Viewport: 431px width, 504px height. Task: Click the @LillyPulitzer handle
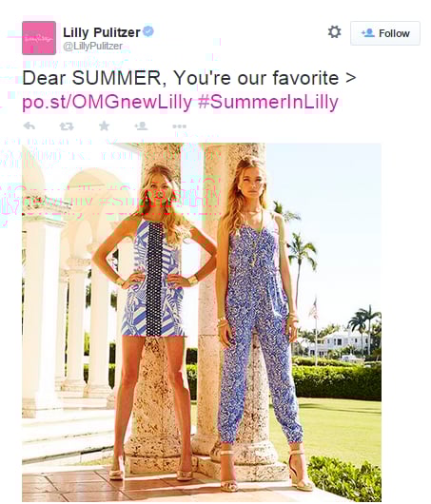point(92,47)
